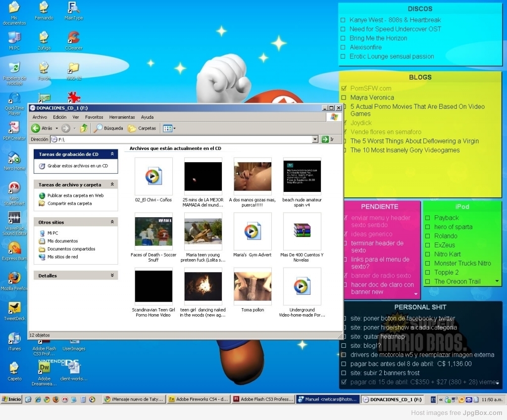Viewport: 507px width, 420px height.
Task: Check Payback in the iPod note
Action: click(x=427, y=218)
